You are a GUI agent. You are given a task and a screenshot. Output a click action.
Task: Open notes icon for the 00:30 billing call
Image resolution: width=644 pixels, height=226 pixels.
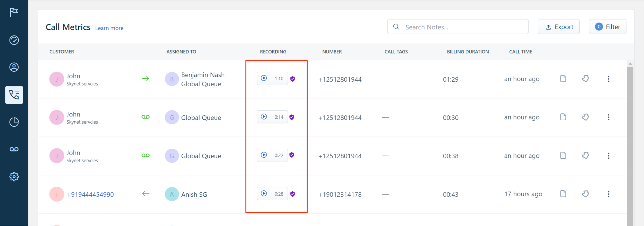pos(563,117)
